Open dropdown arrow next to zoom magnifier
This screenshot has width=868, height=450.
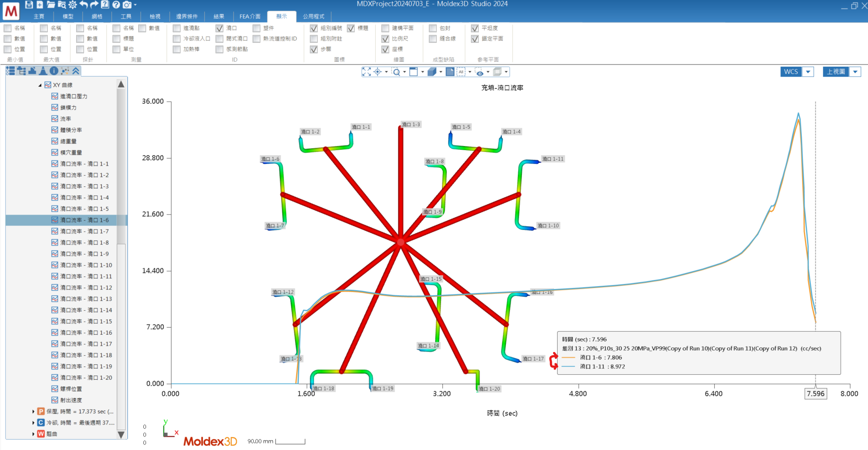point(404,72)
